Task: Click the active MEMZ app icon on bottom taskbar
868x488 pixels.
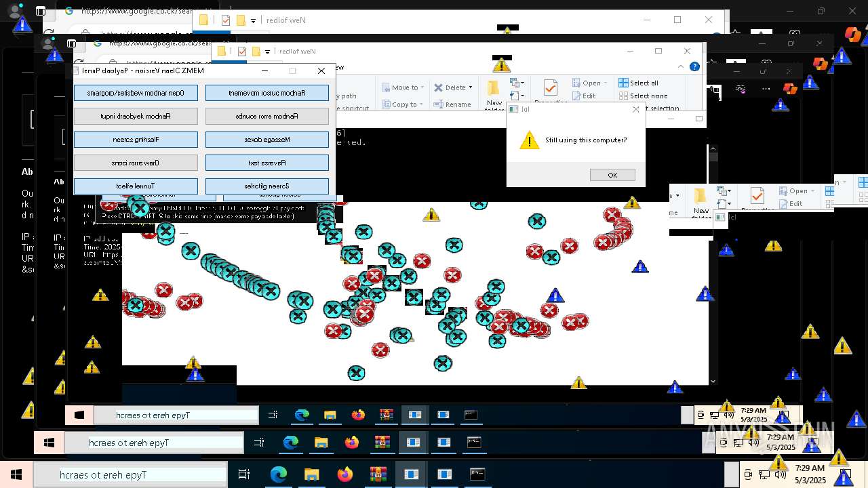Action: click(411, 474)
